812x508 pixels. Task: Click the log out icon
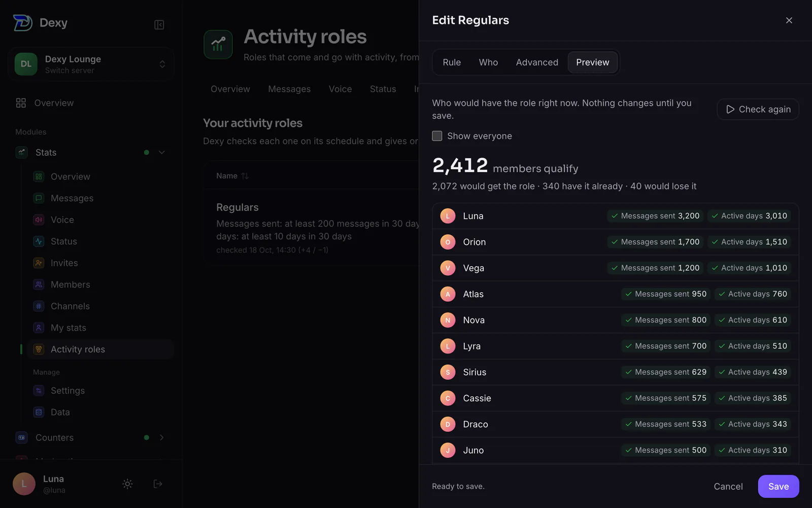point(158,484)
